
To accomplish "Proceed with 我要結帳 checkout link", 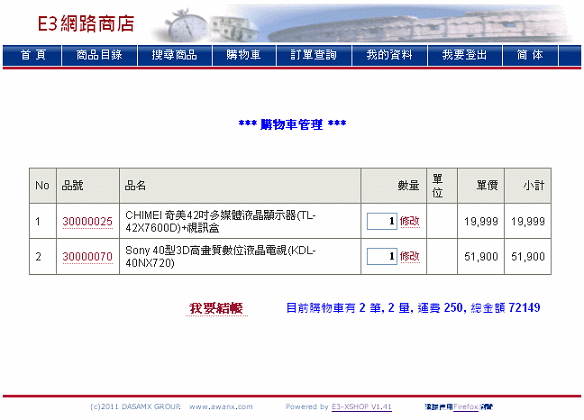I will [x=216, y=308].
